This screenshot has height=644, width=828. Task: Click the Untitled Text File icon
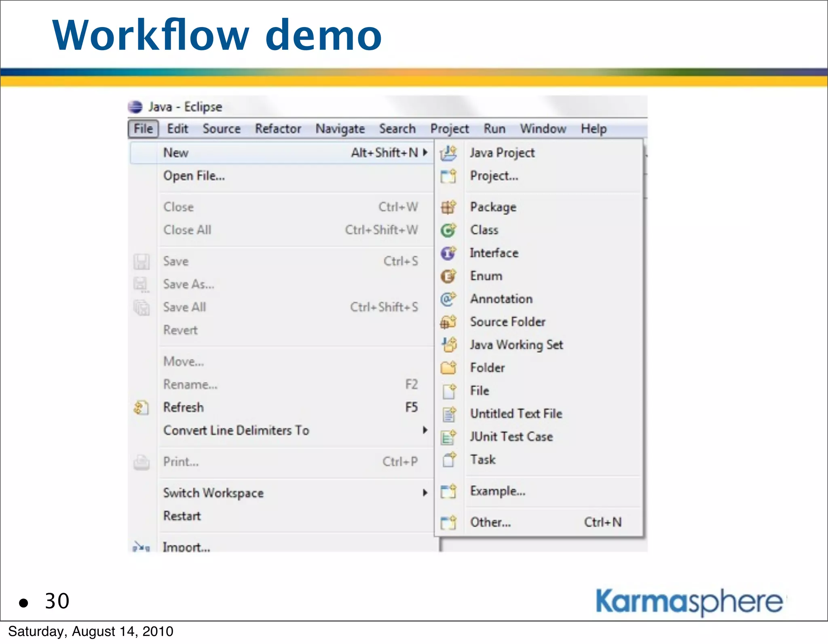point(449,414)
